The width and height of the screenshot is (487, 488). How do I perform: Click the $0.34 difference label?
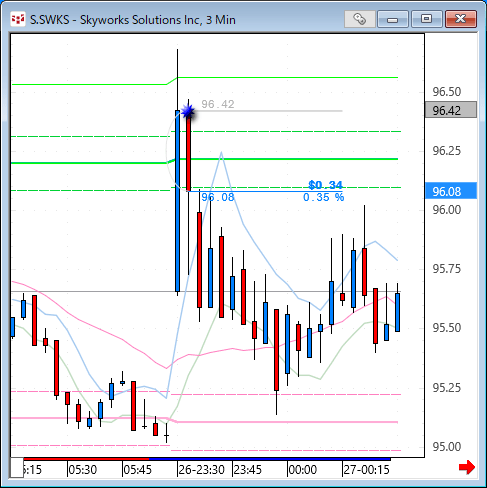[x=325, y=185]
